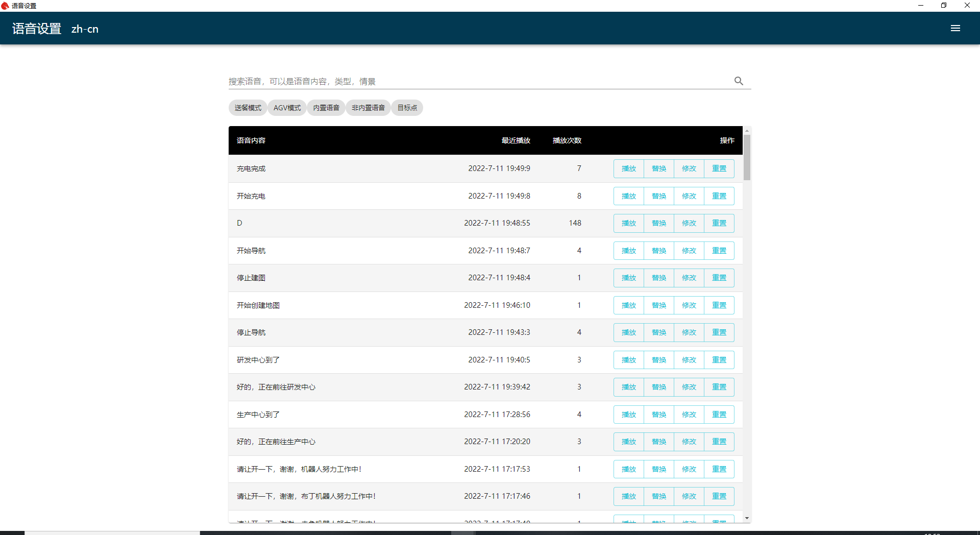Select the 目标点 filter chip
This screenshot has height=535, width=980.
click(407, 108)
